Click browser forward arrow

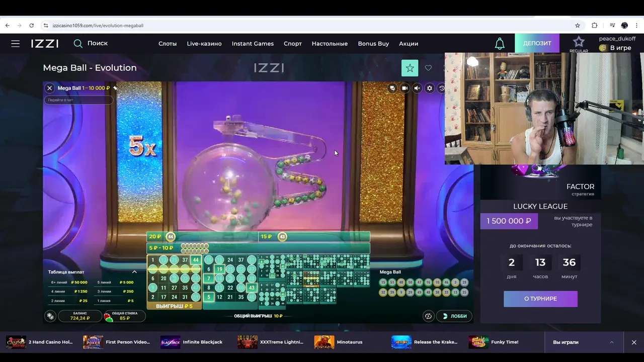click(x=19, y=25)
